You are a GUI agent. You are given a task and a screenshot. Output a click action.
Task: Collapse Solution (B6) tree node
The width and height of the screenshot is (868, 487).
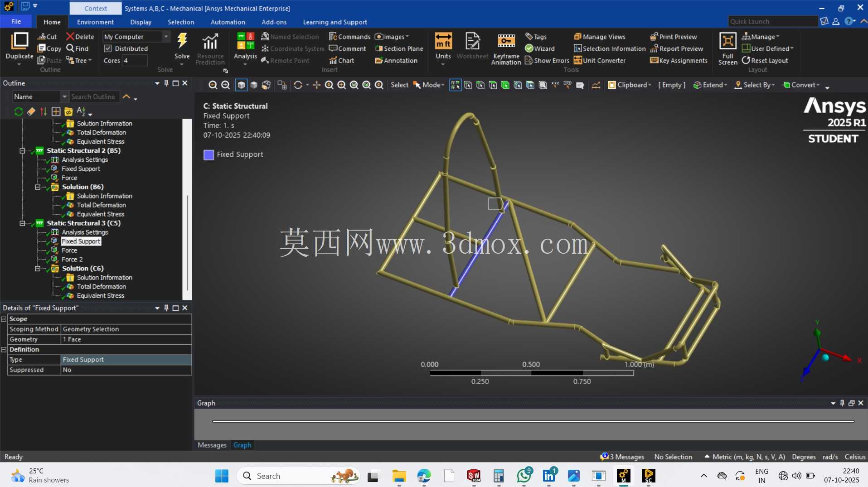tap(38, 187)
